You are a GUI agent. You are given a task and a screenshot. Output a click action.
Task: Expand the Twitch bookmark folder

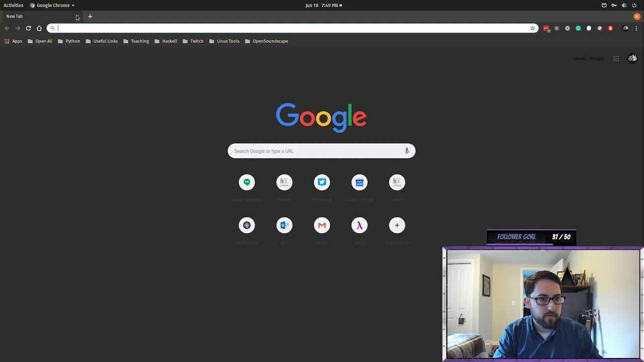pos(193,41)
